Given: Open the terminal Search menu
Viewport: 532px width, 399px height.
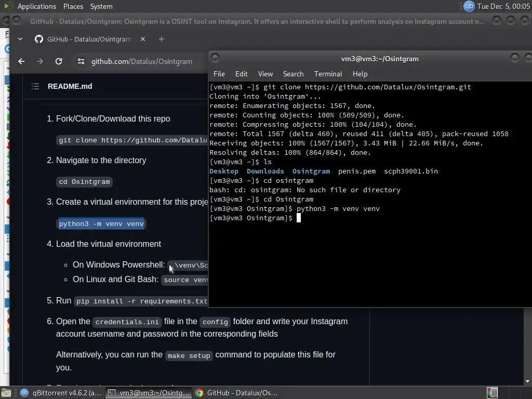Looking at the screenshot, I should (293, 74).
